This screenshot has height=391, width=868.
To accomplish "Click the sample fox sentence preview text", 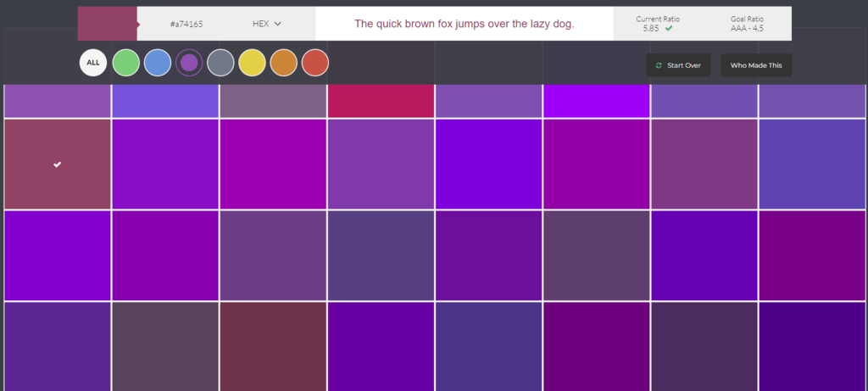I will (464, 24).
